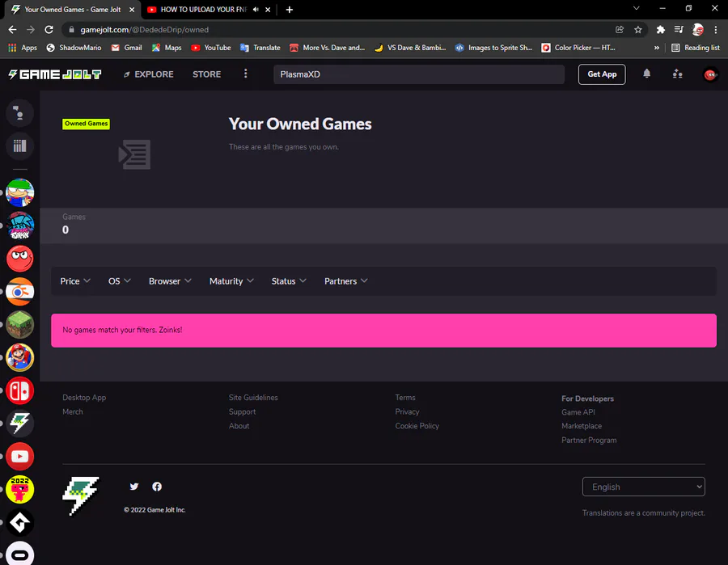Open the notifications bell

(647, 74)
